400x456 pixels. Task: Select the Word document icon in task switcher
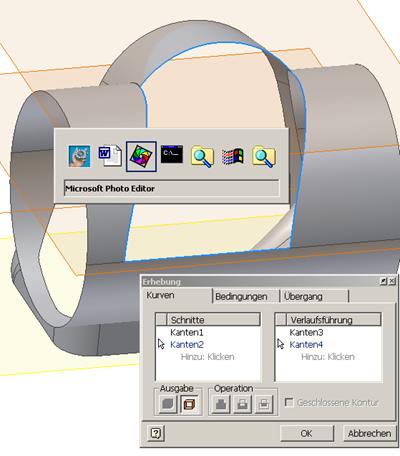tap(110, 155)
